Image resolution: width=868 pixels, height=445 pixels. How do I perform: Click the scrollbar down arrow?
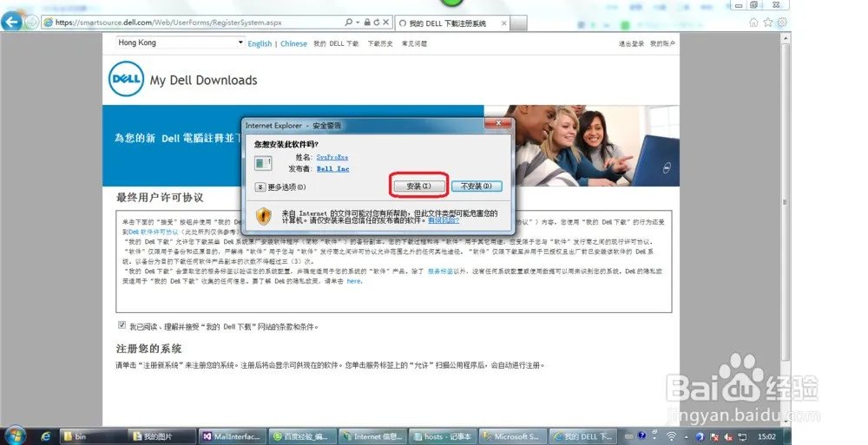pos(785,422)
